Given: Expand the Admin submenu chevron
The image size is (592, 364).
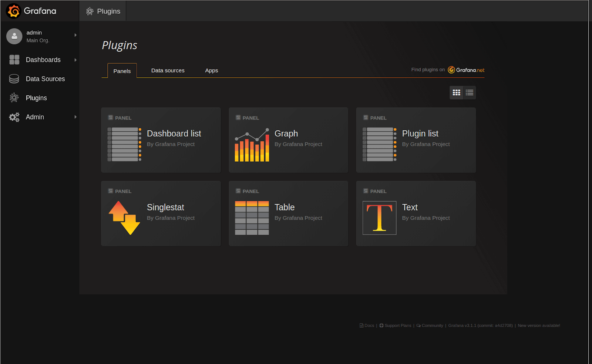Looking at the screenshot, I should pyautogui.click(x=75, y=117).
